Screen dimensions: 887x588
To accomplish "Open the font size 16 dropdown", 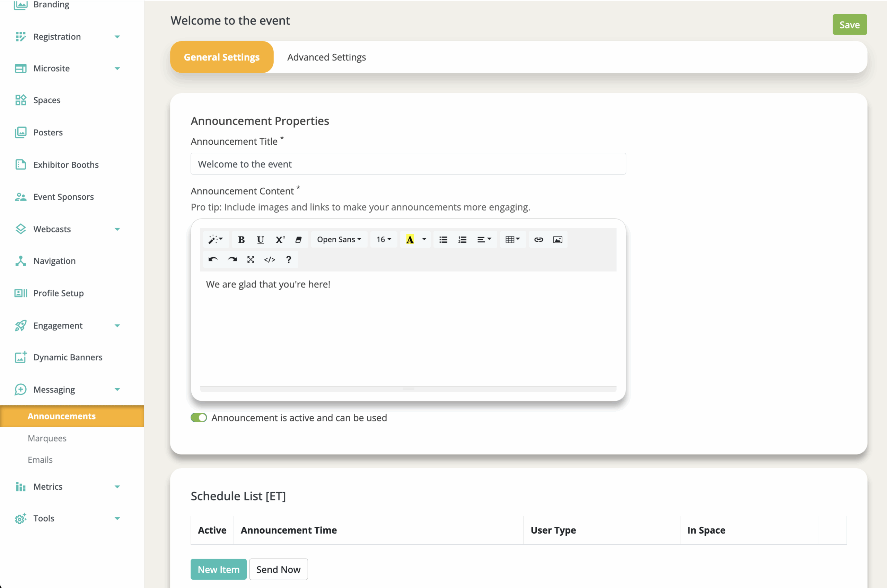I will tap(384, 240).
